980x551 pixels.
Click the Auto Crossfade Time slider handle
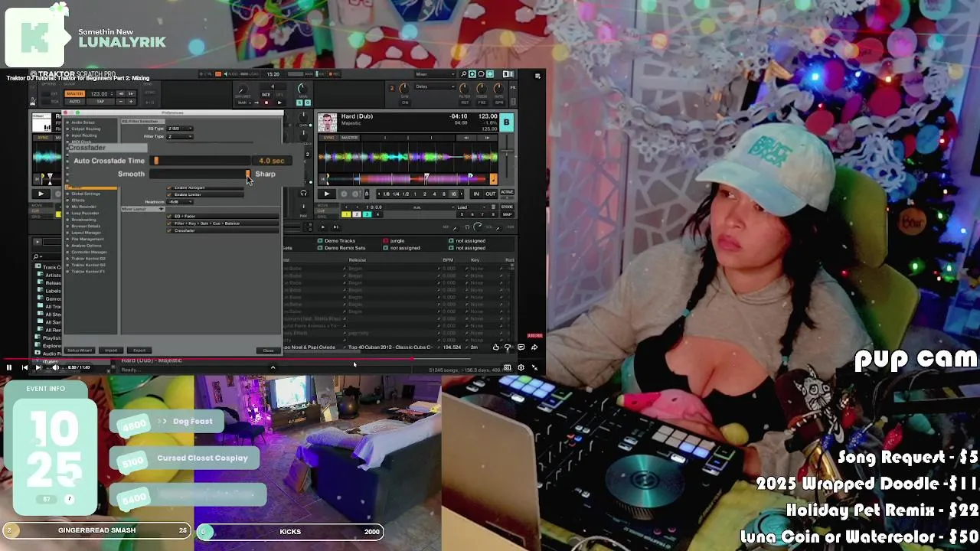(156, 161)
